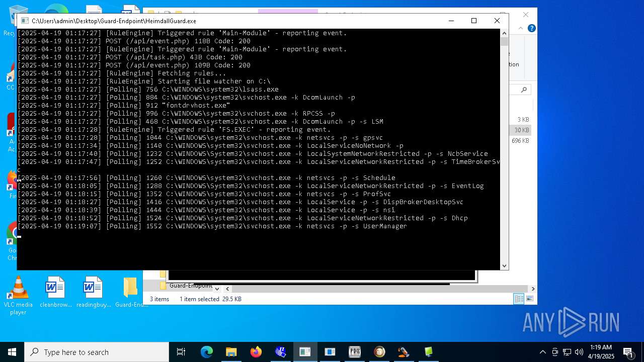Click the console scrollbar down arrow
644x362 pixels.
coord(505,266)
